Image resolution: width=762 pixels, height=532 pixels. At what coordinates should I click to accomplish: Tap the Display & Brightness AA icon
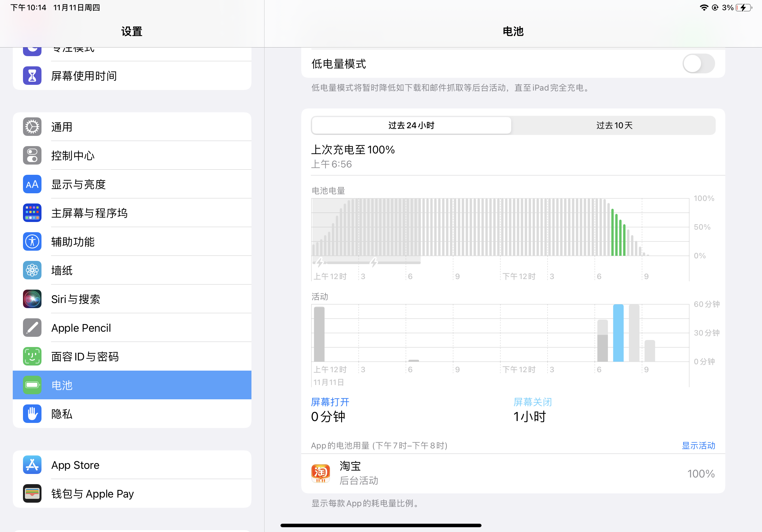(x=32, y=184)
